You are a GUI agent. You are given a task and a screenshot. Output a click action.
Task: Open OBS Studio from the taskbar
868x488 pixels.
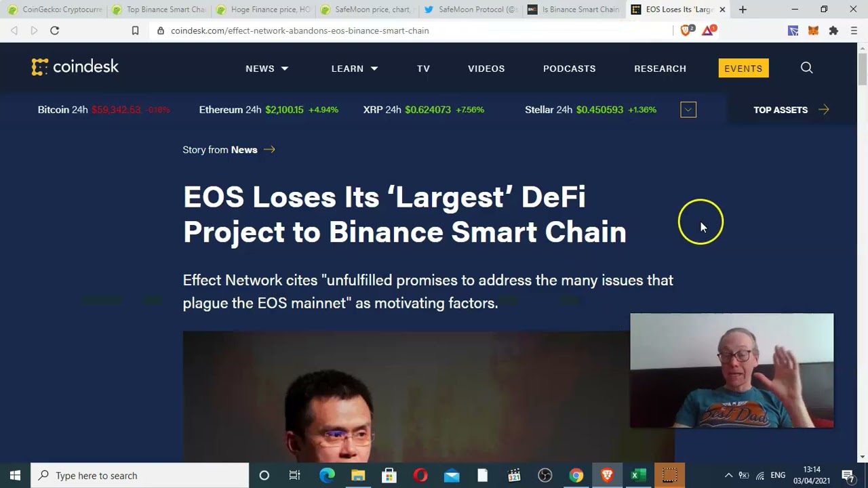(x=545, y=475)
